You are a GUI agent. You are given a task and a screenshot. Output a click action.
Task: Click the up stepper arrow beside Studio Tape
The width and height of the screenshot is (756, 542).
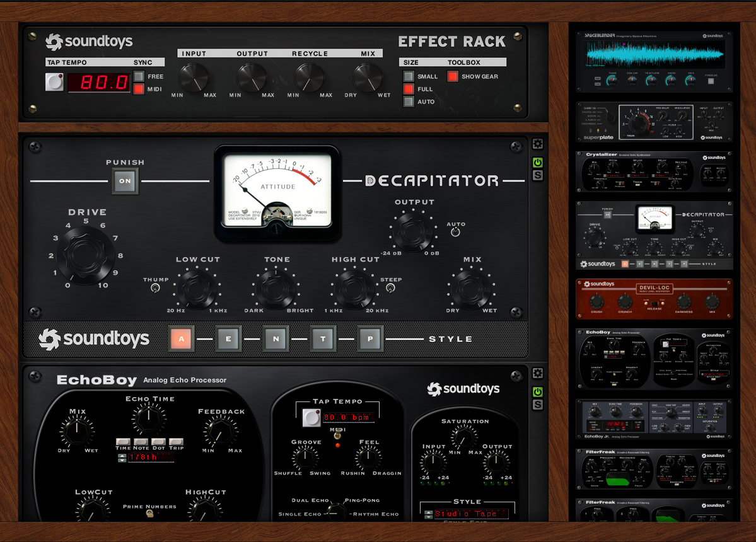coord(429,512)
